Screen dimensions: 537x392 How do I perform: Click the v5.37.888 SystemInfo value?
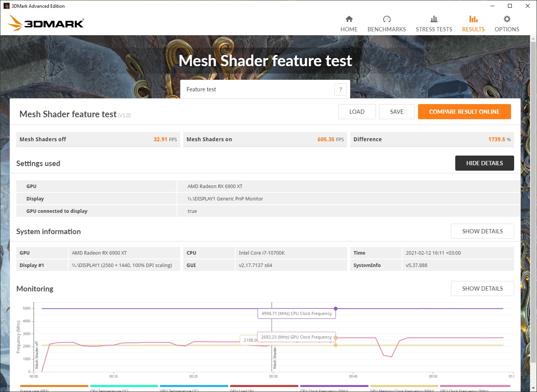tap(417, 265)
